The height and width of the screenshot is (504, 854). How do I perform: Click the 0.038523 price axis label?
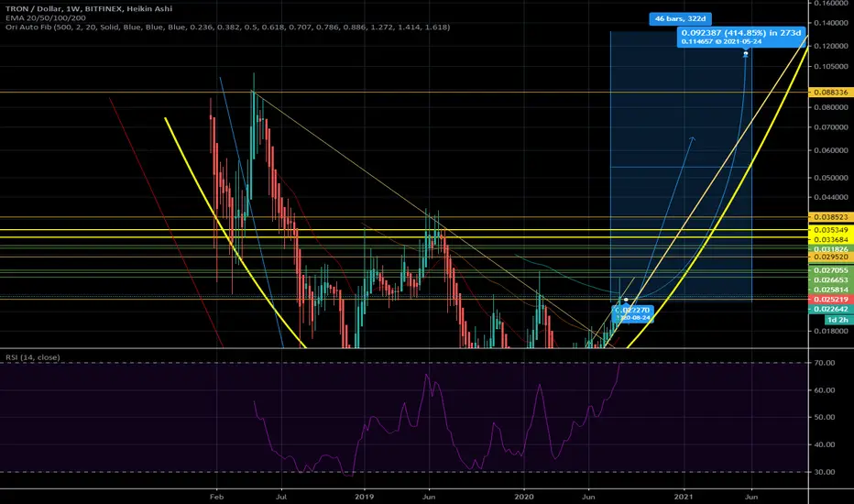830,217
